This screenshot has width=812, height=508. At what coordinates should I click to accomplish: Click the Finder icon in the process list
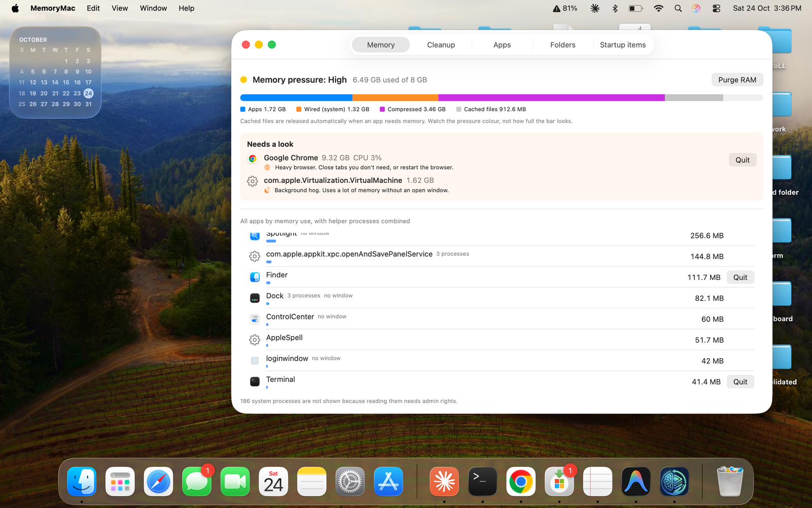pos(255,277)
